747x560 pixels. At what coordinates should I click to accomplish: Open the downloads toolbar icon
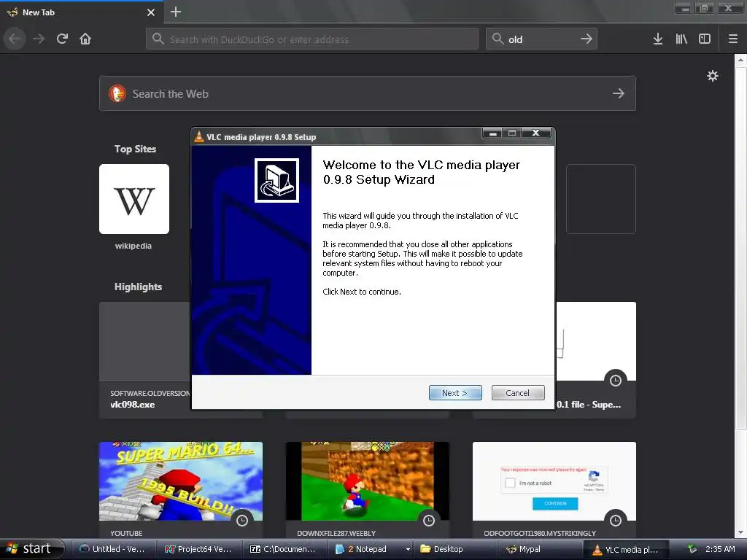657,39
